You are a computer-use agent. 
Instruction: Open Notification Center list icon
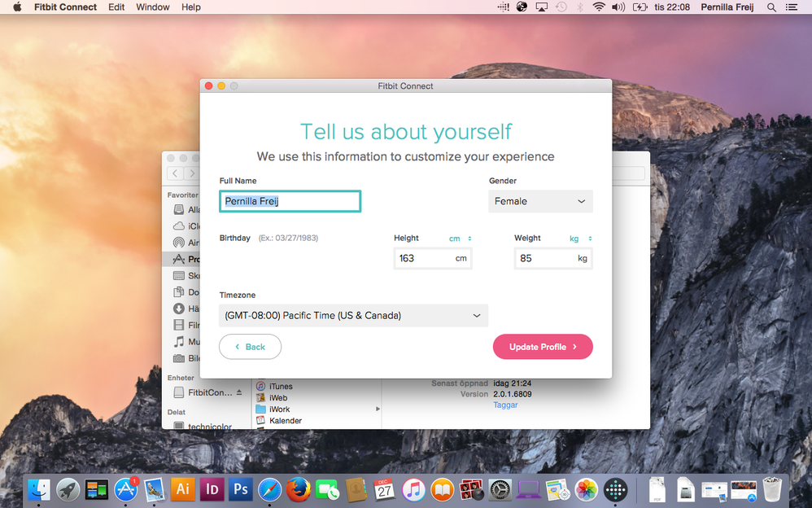(x=792, y=7)
